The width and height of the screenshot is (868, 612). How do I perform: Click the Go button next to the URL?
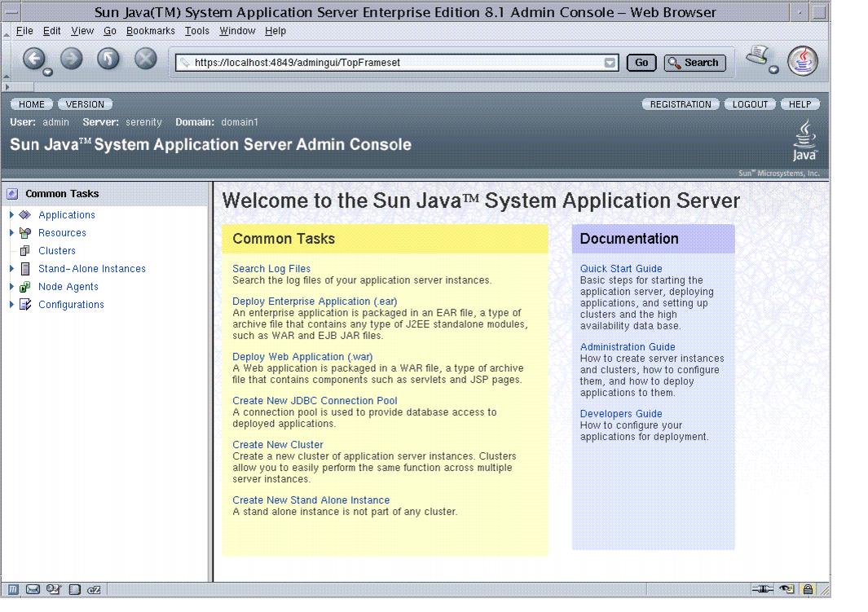(x=641, y=63)
